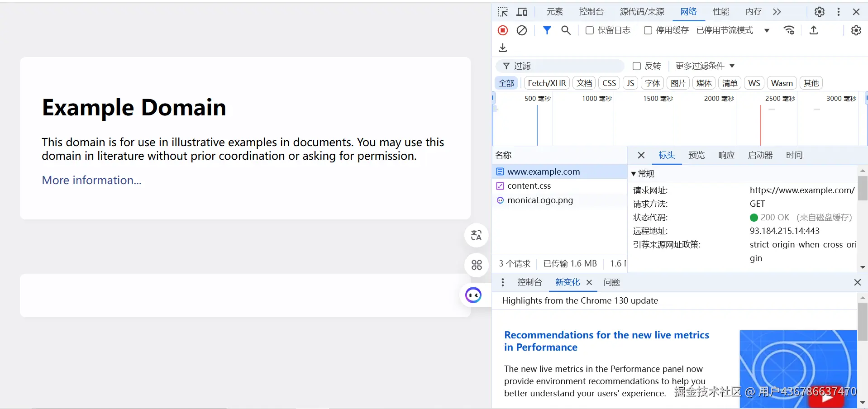Filter requests by 字体
Image resolution: width=868 pixels, height=409 pixels.
[x=652, y=83]
